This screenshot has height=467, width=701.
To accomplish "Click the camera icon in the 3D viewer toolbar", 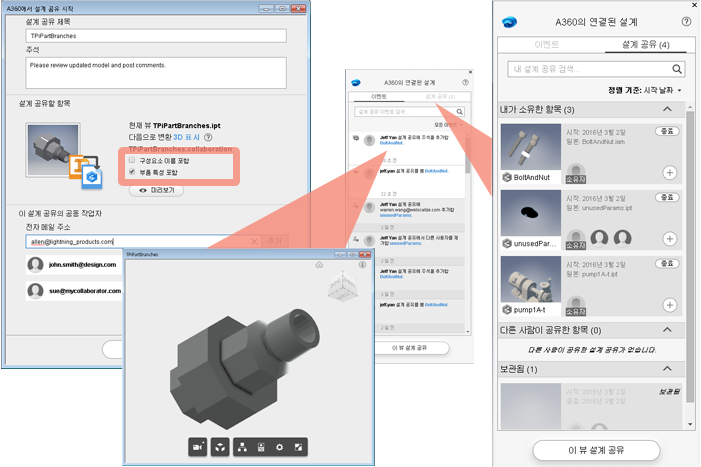I will coord(198,447).
